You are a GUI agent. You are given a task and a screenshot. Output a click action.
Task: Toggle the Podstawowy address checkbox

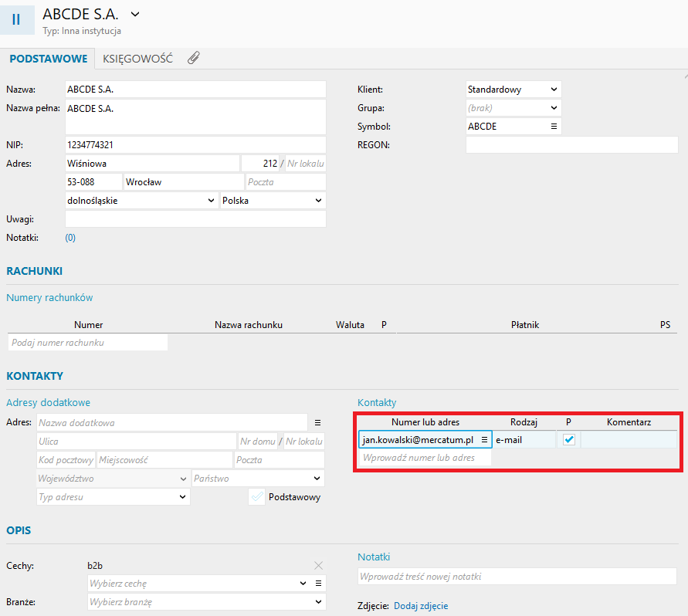(257, 497)
